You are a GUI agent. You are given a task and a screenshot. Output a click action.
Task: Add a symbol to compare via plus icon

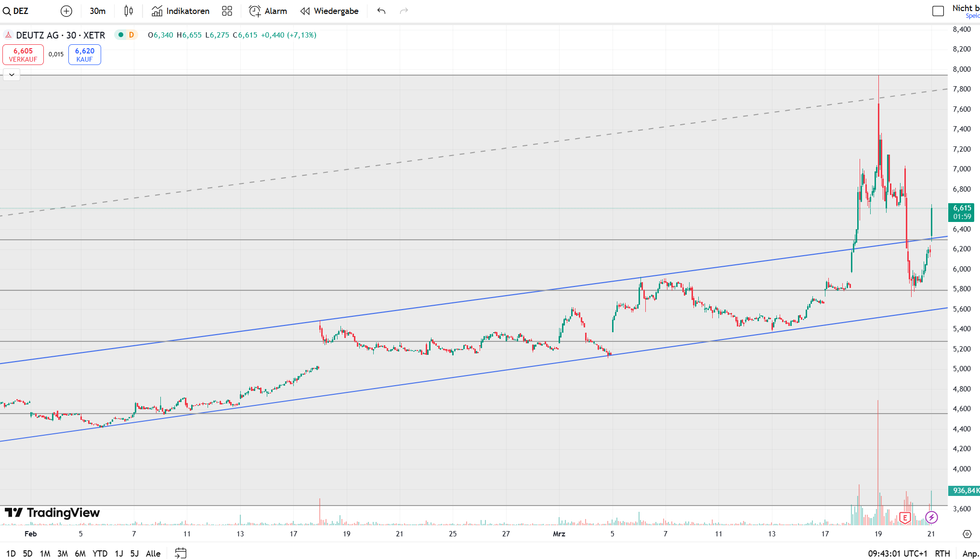coord(66,11)
